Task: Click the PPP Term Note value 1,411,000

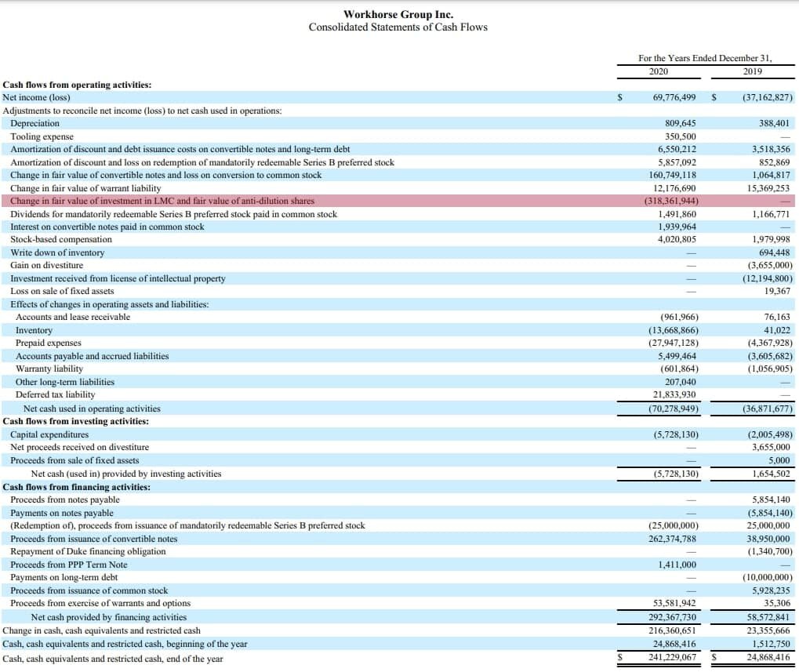Action: coord(677,565)
